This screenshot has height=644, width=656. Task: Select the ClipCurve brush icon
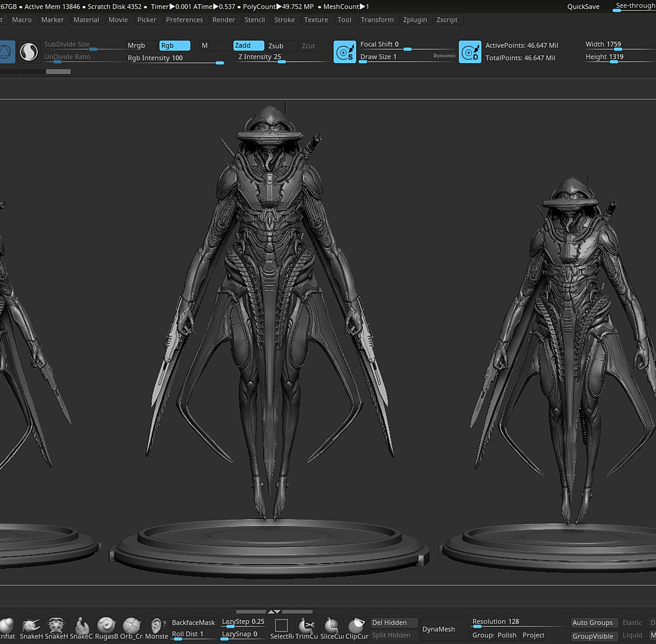point(357,626)
